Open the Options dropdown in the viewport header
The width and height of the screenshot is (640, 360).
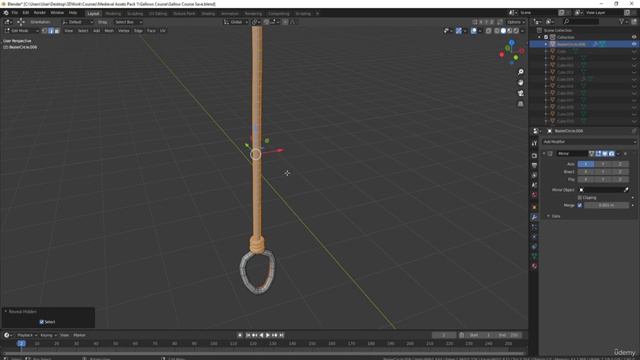tap(516, 22)
